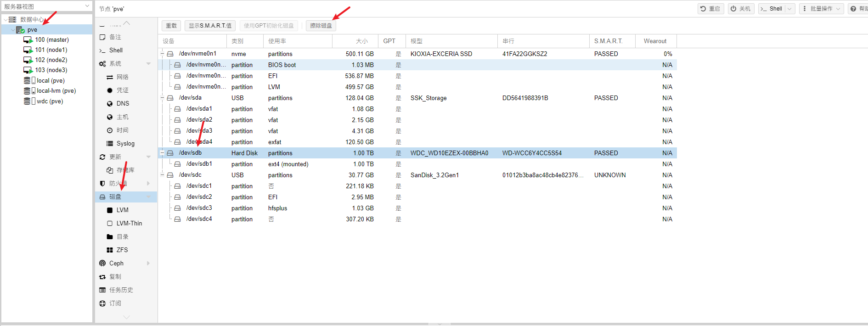868x326 pixels.
Task: Collapse the /dev/sda partitions tree node
Action: 162,98
